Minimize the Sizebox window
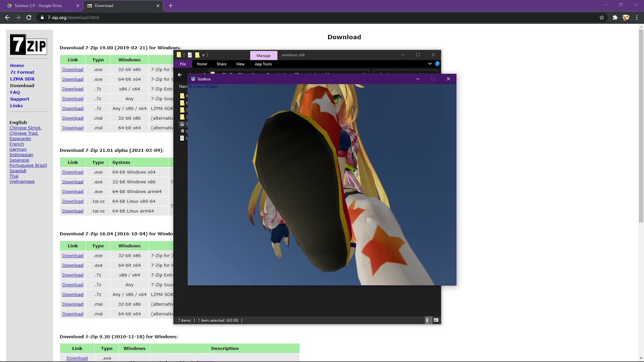 point(418,78)
